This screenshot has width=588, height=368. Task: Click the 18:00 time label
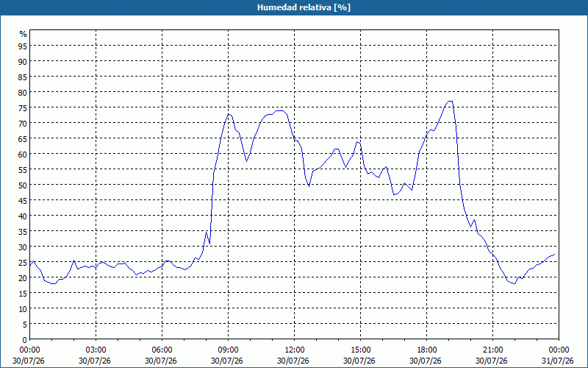pos(426,350)
